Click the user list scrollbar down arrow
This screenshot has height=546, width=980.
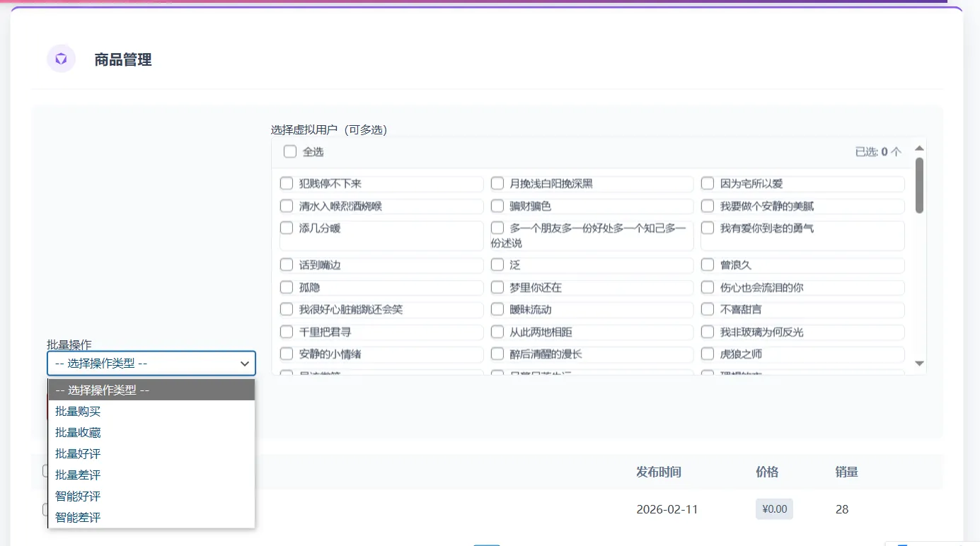pos(919,363)
